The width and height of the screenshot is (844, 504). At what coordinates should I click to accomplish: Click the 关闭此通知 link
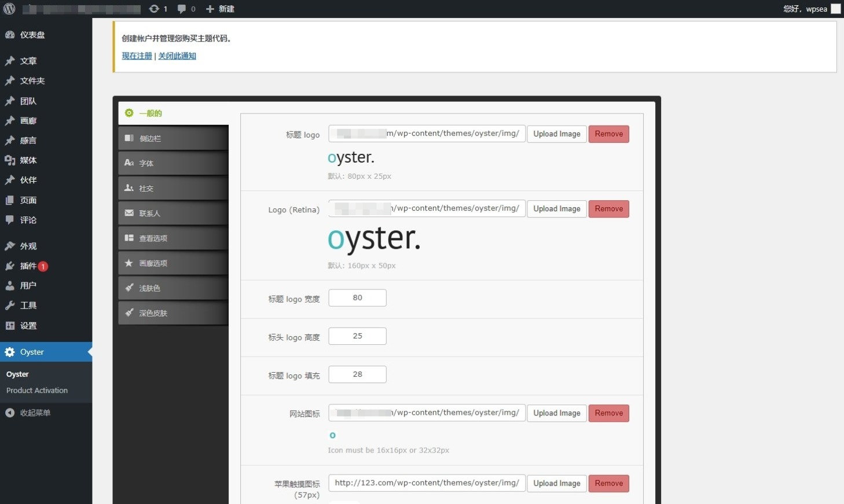point(177,56)
